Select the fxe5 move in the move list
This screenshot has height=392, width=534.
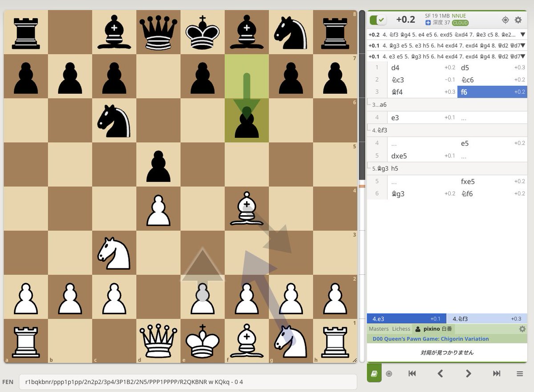pos(492,181)
